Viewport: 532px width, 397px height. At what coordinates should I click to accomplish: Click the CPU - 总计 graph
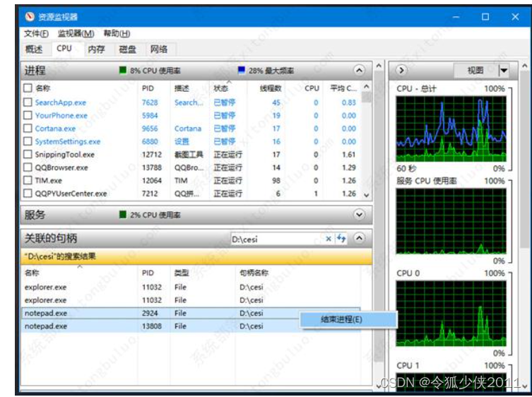tap(451, 129)
